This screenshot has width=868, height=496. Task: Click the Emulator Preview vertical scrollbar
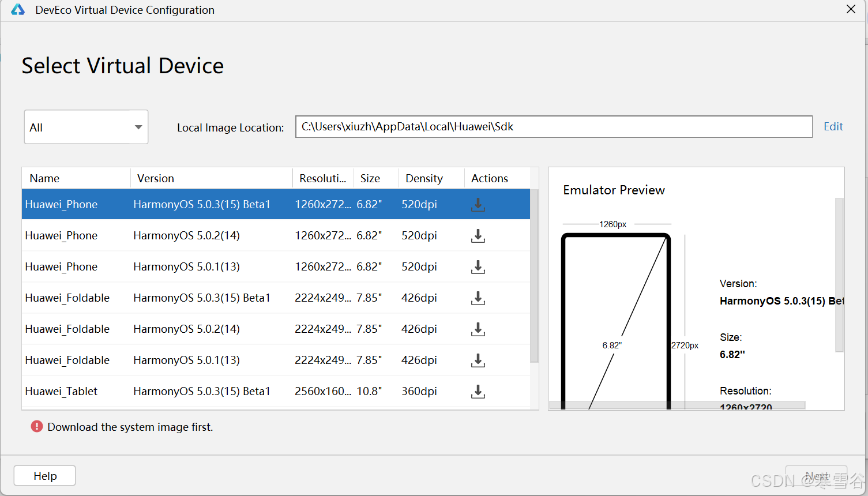click(839, 275)
